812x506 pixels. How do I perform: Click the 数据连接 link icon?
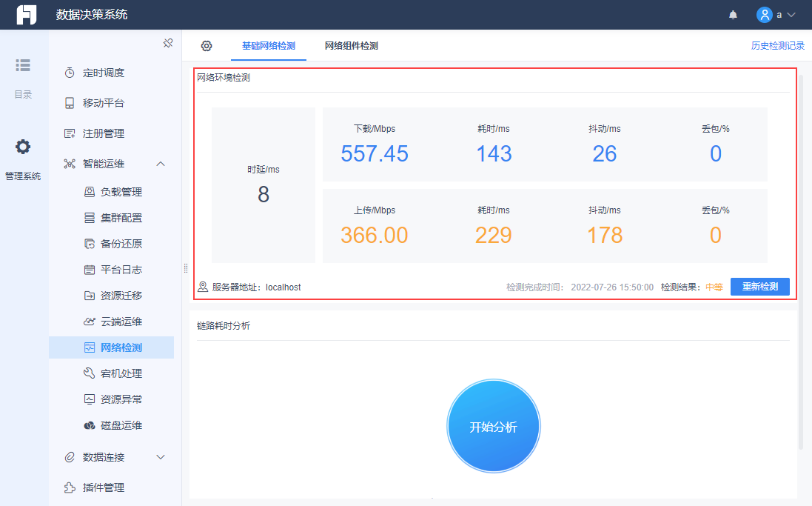point(70,457)
